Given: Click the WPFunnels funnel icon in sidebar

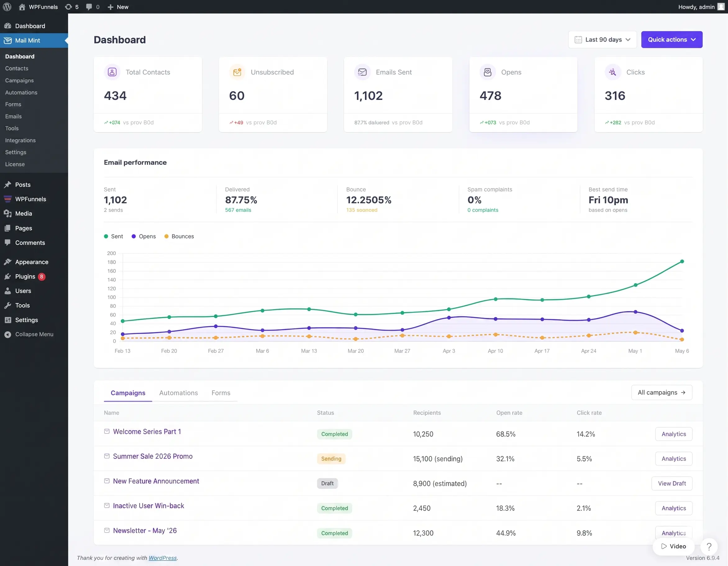Looking at the screenshot, I should [8, 199].
